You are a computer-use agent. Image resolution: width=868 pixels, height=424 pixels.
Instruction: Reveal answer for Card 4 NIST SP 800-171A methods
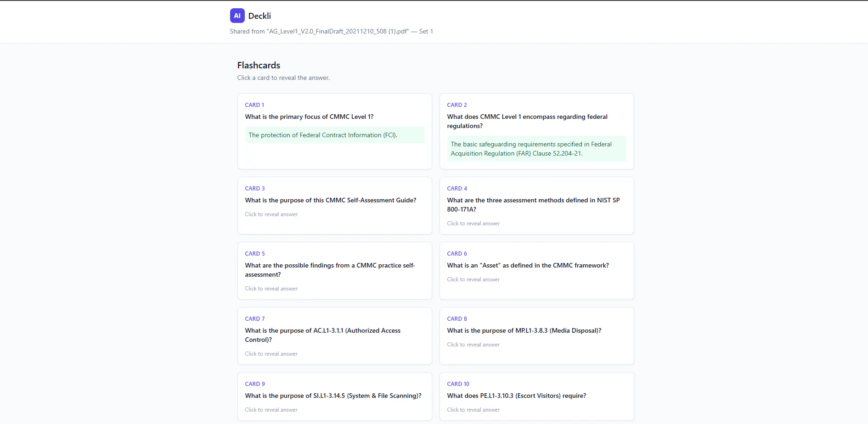tap(473, 223)
